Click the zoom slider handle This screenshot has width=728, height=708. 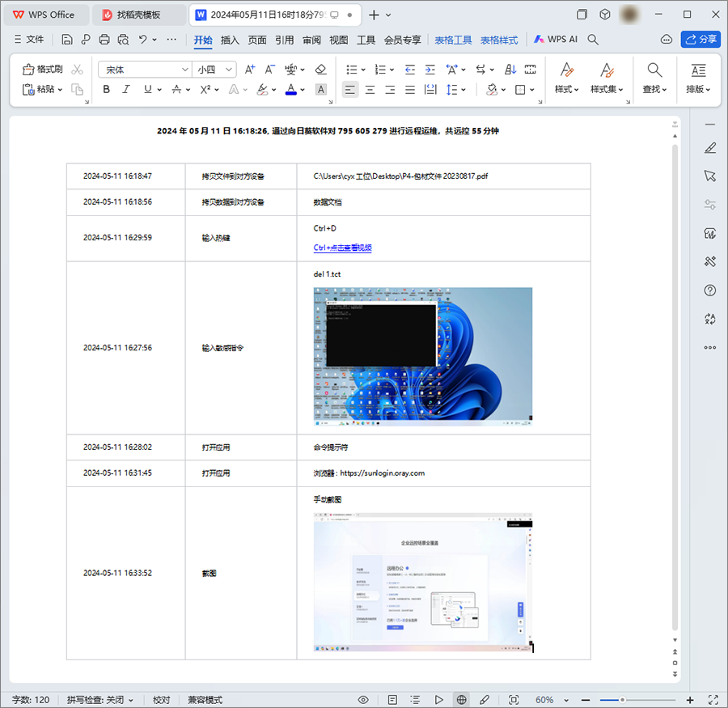pos(622,700)
